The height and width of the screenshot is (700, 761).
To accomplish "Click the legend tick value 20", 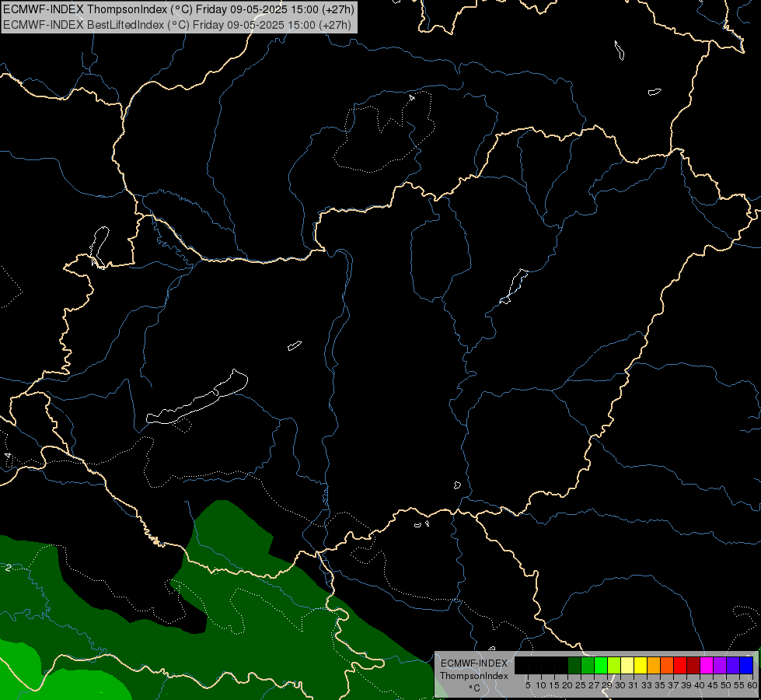I will 567,685.
